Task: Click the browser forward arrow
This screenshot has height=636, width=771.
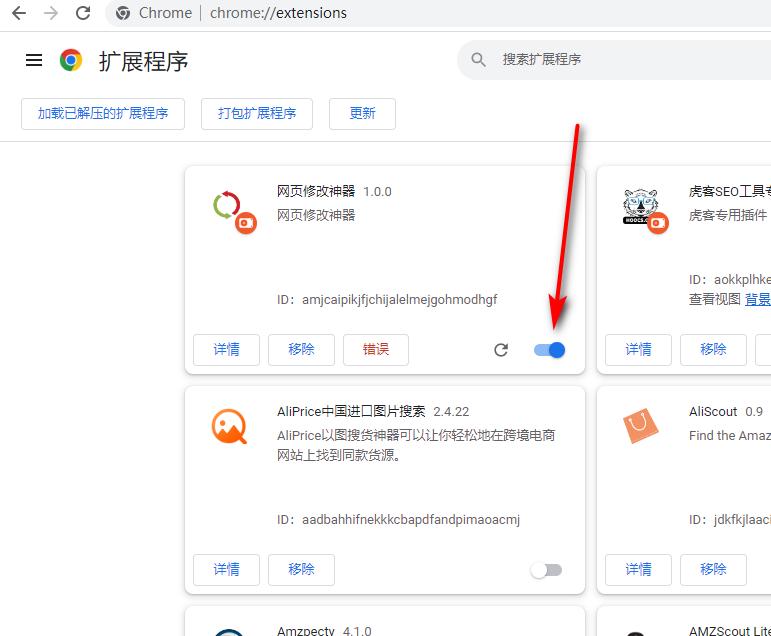Action: coord(51,13)
